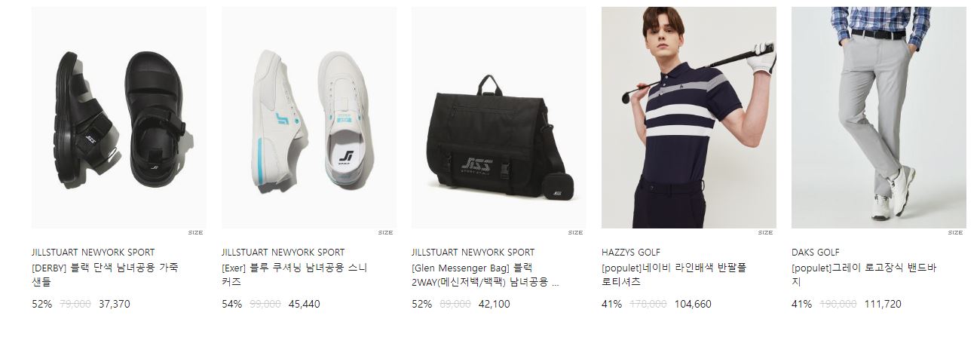Select the HAZZYS GOLF brand name
980x337 pixels.
[631, 253]
